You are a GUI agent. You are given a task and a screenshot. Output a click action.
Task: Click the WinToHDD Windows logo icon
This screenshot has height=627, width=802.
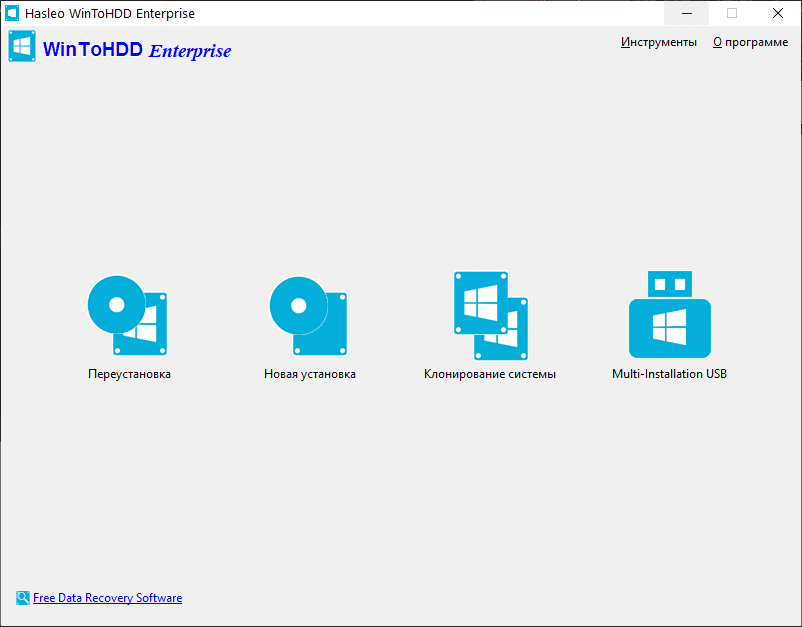22,46
